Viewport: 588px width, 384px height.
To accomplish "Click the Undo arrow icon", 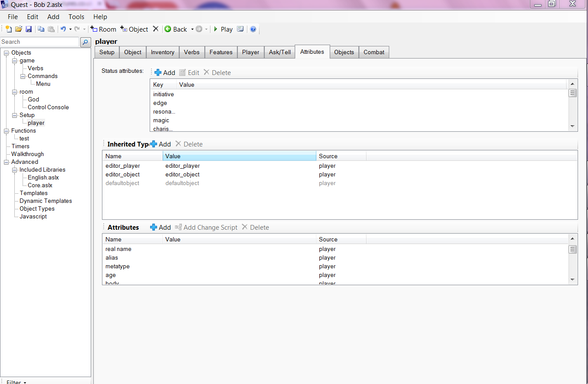I will pos(63,29).
